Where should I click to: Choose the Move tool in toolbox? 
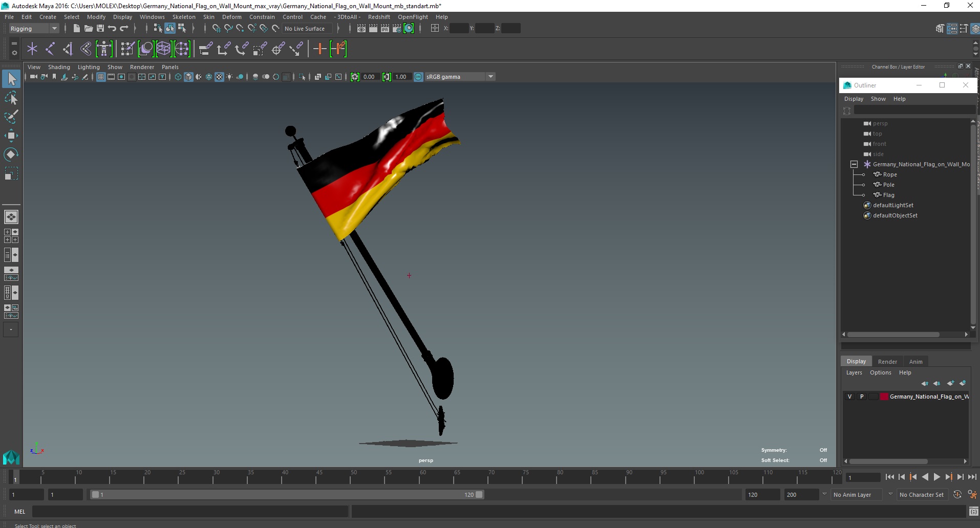click(x=11, y=136)
